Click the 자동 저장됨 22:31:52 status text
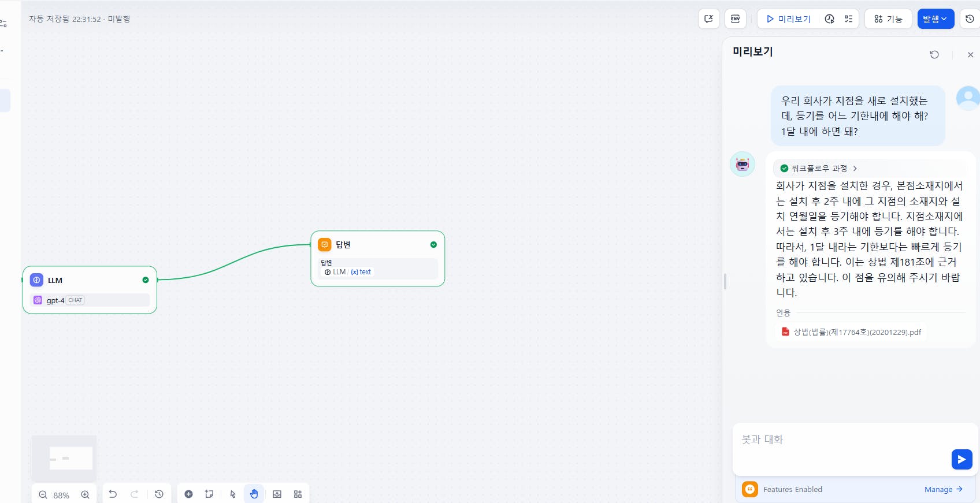 pyautogui.click(x=79, y=19)
